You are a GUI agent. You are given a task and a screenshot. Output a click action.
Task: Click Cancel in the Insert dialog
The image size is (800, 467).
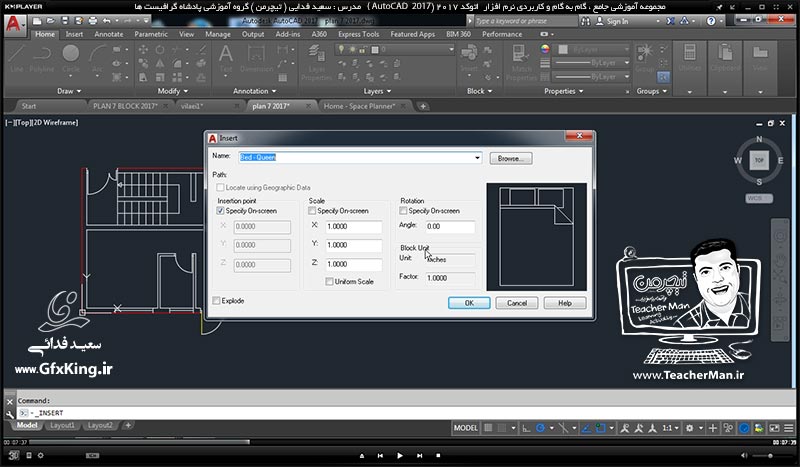[x=517, y=303]
